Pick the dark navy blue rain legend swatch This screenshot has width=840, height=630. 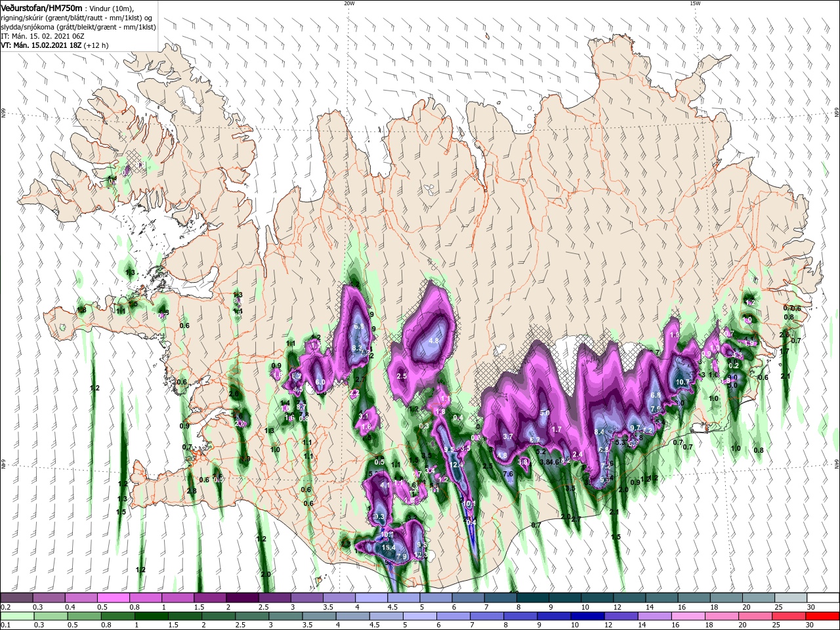(587, 616)
